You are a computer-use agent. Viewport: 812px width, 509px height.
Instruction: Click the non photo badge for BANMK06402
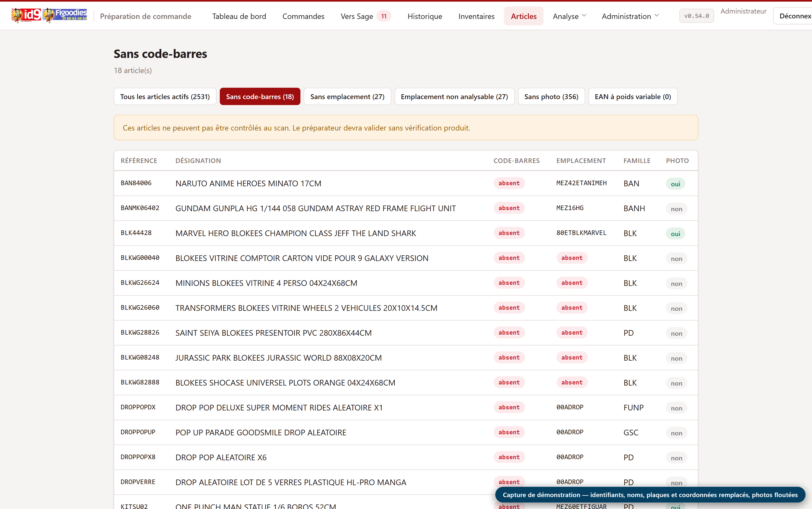pyautogui.click(x=676, y=209)
